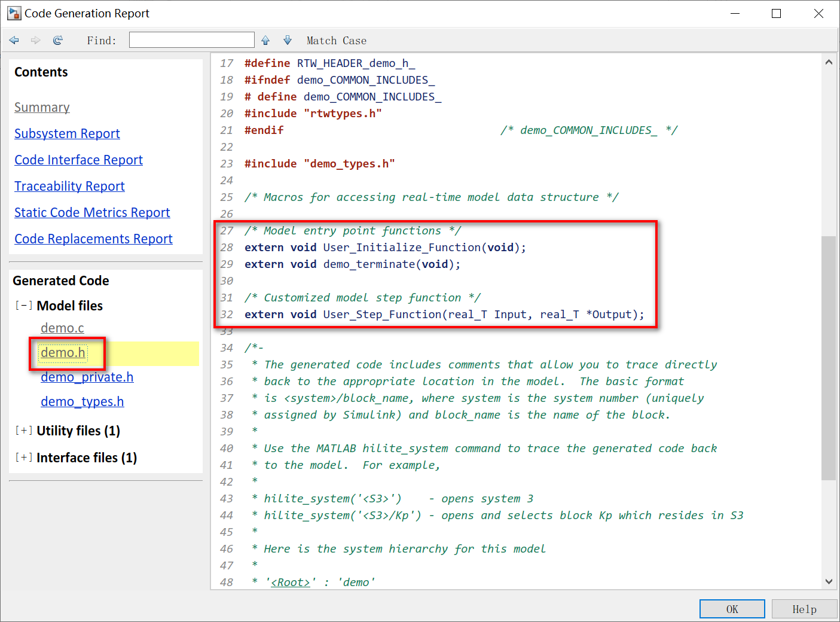Viewport: 840px width, 622px height.
Task: Click the demo_terminate declaration line
Action: [353, 264]
